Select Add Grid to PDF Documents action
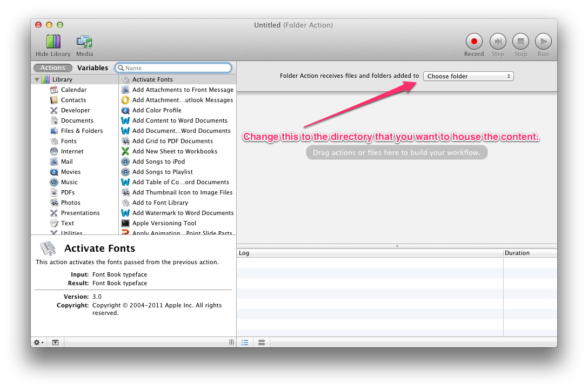588x390 pixels. (178, 141)
